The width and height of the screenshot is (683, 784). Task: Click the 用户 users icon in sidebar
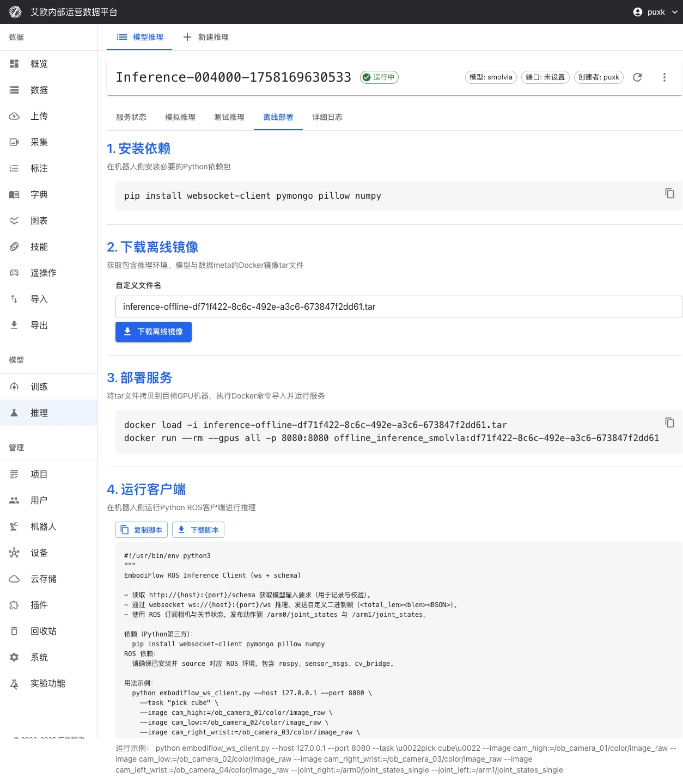coord(14,500)
